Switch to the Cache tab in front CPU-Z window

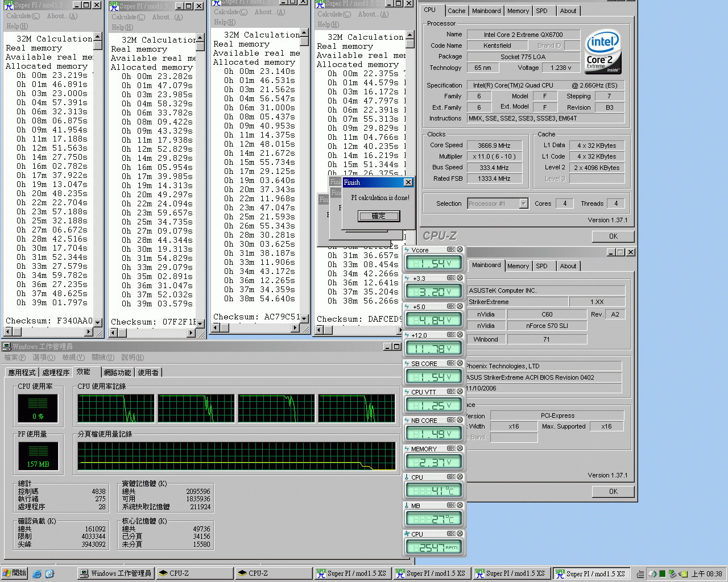[456, 11]
